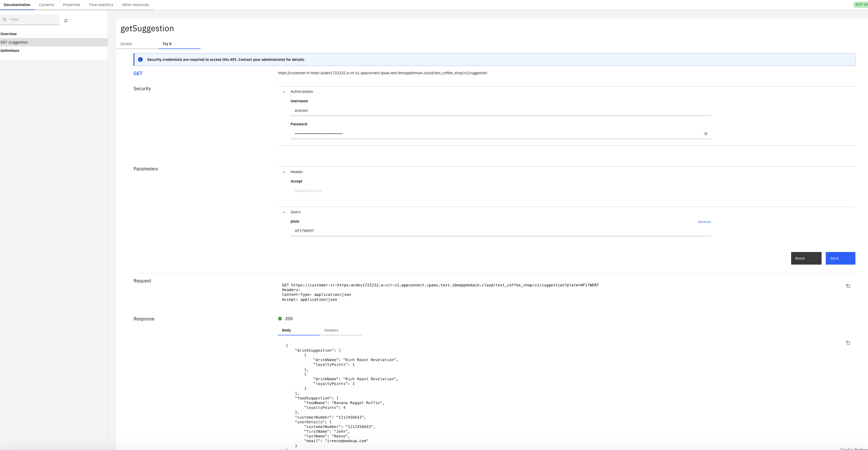Click the Reset button
Screen dimensions: 868x450
[806, 258]
